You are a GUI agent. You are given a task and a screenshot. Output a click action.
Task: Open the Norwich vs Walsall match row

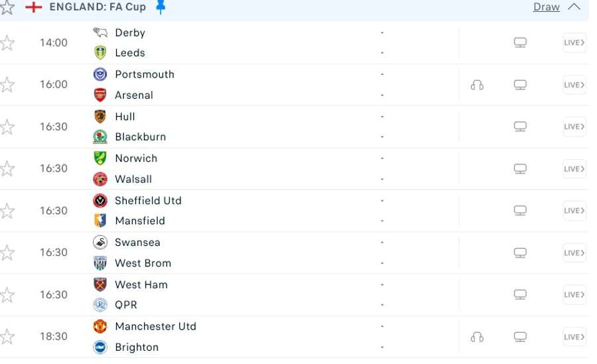point(265,169)
